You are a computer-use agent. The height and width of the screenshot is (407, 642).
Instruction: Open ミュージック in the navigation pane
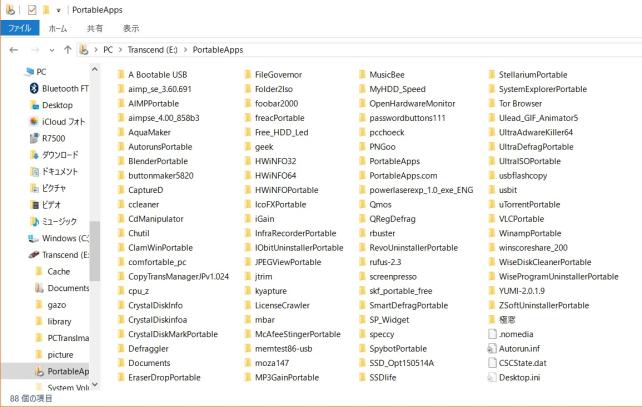pyautogui.click(x=54, y=222)
